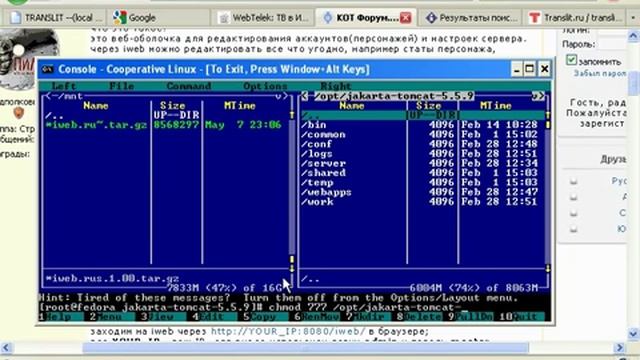640x360 pixels.
Task: Click the F10 Quit function key
Action: (x=522, y=317)
